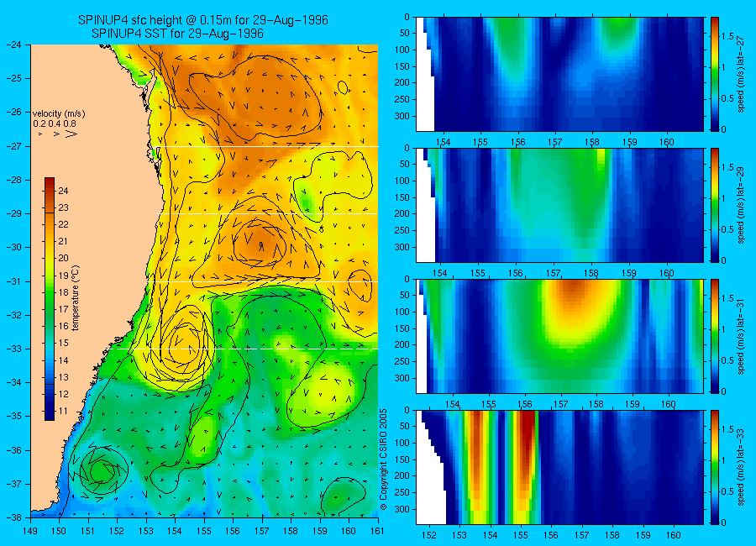756x546 pixels.
Task: Open the lat=-29 speed cross-section plot
Action: coord(559,205)
